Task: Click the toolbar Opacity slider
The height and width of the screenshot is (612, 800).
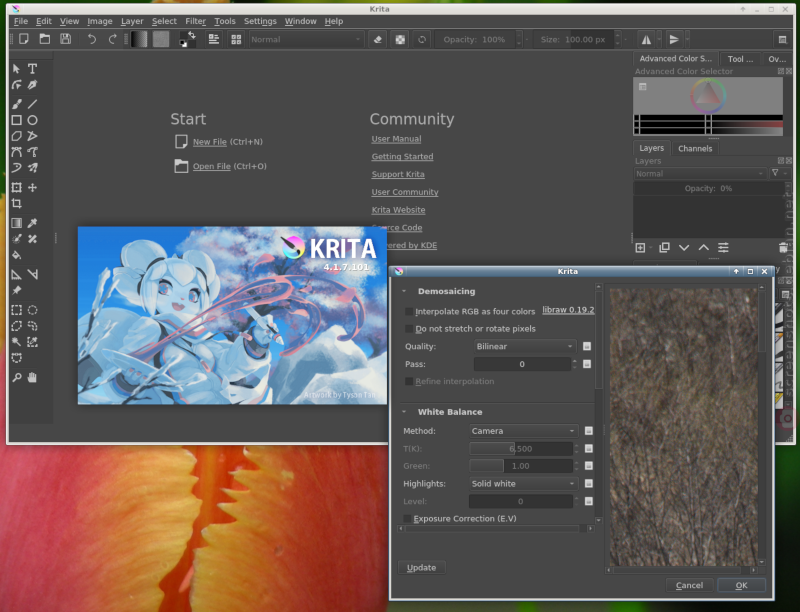Action: (x=476, y=39)
